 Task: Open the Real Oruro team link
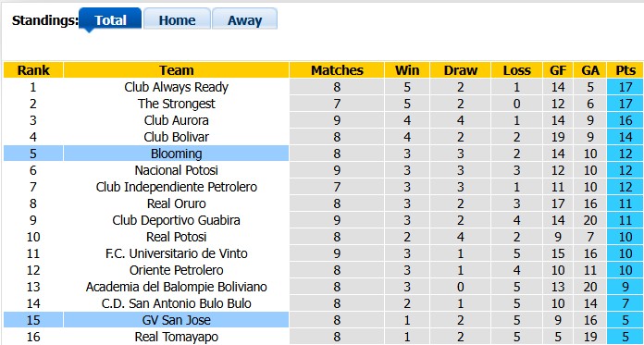(x=176, y=203)
